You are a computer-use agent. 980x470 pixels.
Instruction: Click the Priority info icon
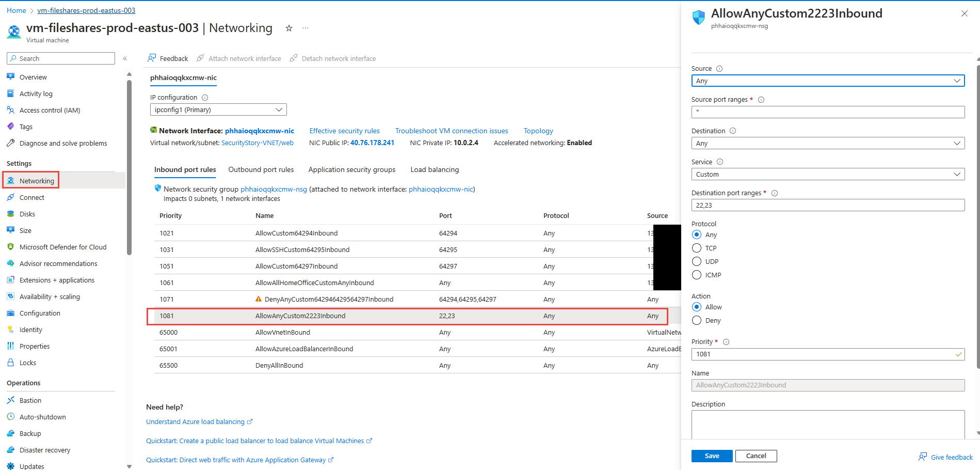pos(726,342)
